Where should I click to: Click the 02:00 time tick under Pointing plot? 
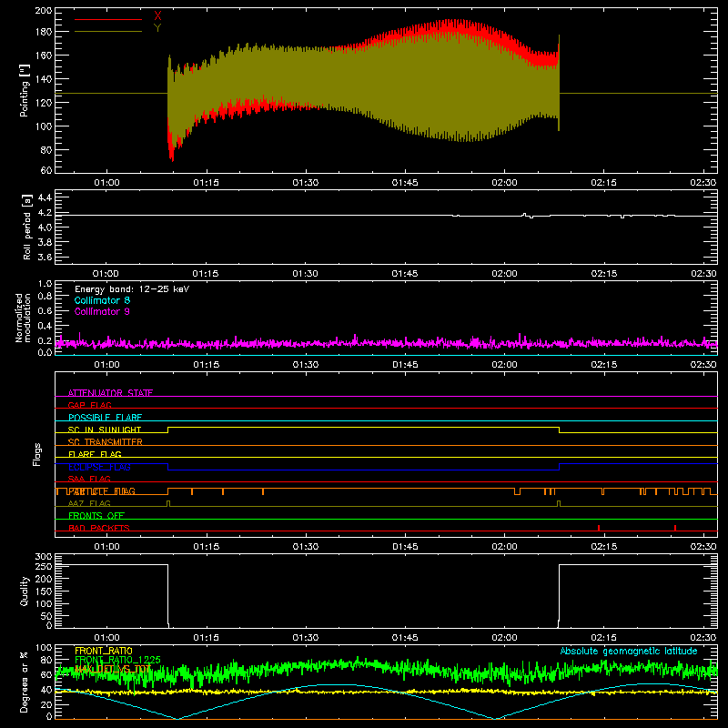point(504,183)
